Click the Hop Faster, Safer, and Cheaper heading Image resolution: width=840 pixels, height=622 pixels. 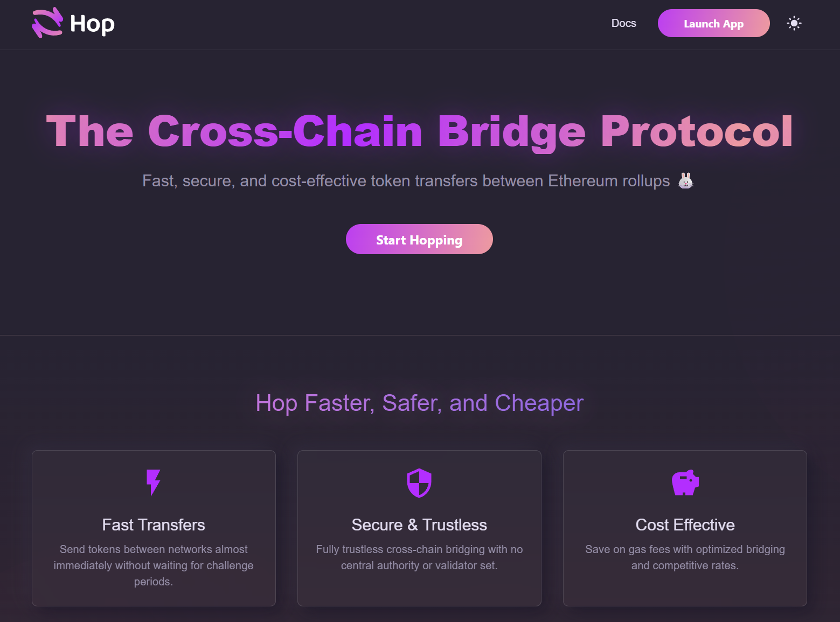[419, 402]
